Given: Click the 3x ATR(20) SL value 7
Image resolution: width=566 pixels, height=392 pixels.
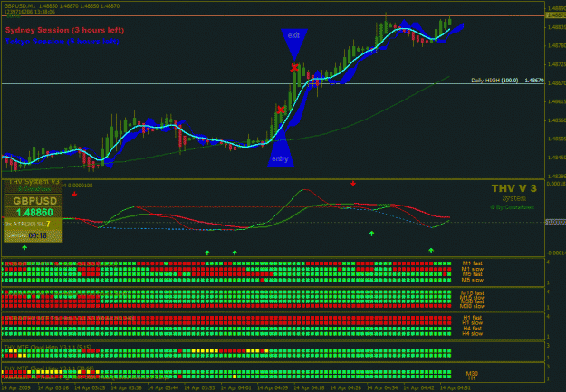Looking at the screenshot, I should pos(48,225).
